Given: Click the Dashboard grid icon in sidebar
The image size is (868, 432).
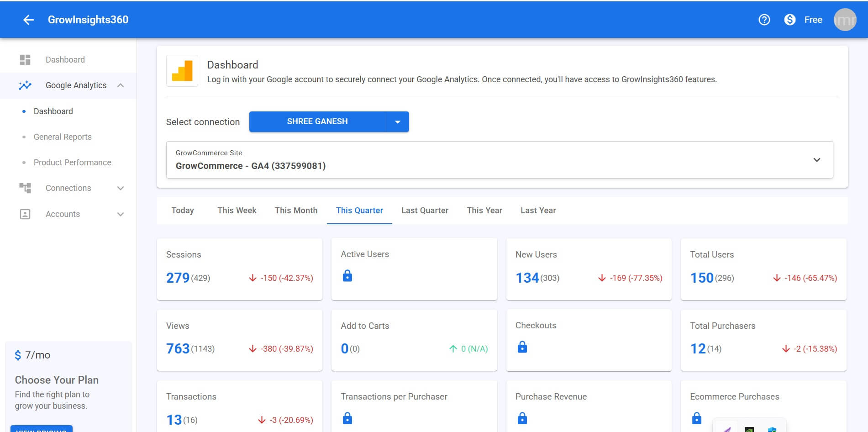Looking at the screenshot, I should pyautogui.click(x=25, y=60).
